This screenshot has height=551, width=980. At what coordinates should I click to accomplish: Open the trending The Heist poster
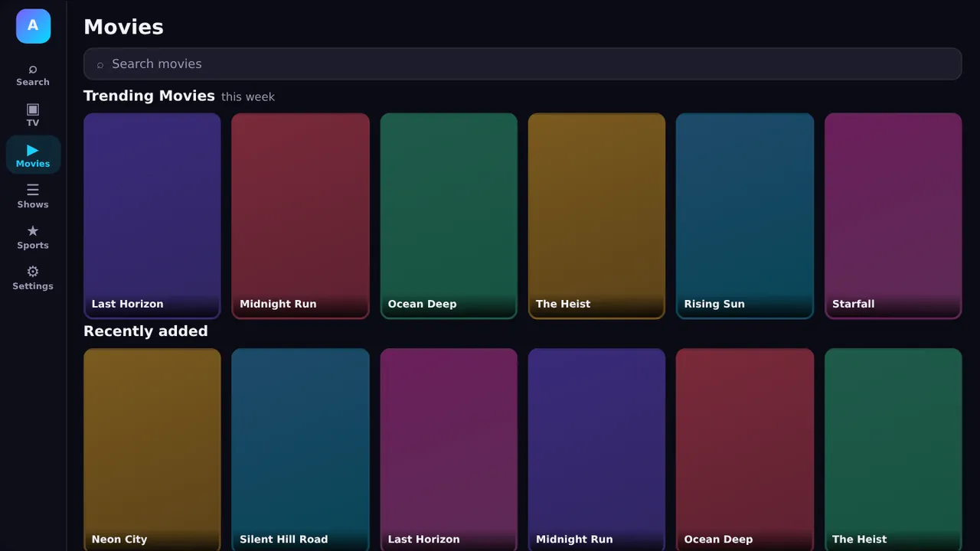(x=596, y=216)
